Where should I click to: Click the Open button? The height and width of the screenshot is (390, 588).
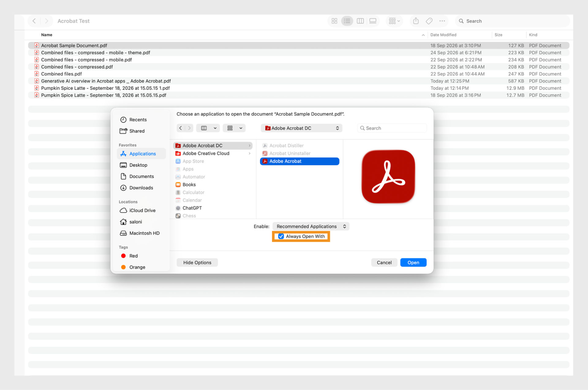(x=413, y=262)
